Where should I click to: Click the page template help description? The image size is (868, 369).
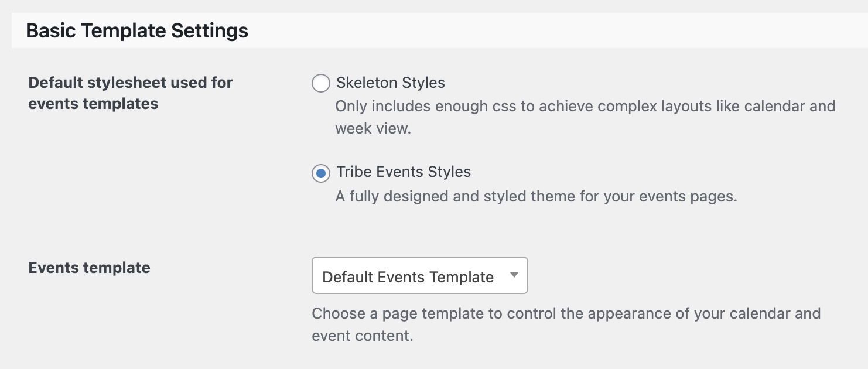coord(566,324)
